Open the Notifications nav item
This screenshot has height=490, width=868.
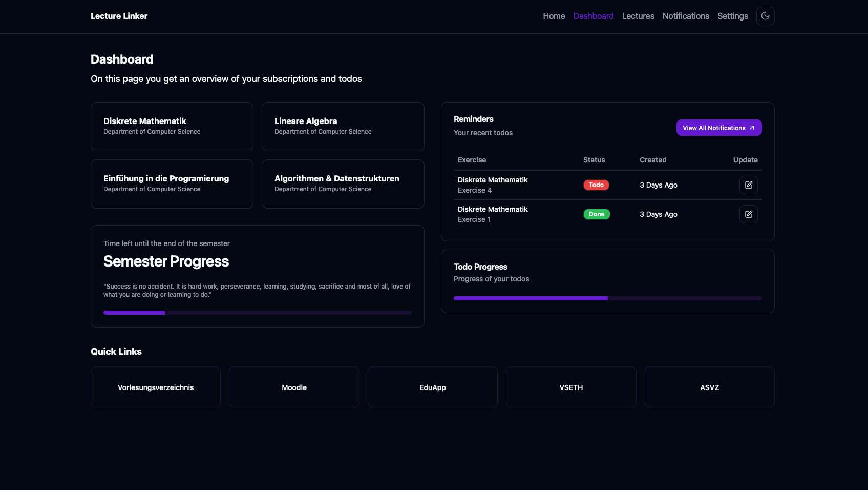coord(685,16)
